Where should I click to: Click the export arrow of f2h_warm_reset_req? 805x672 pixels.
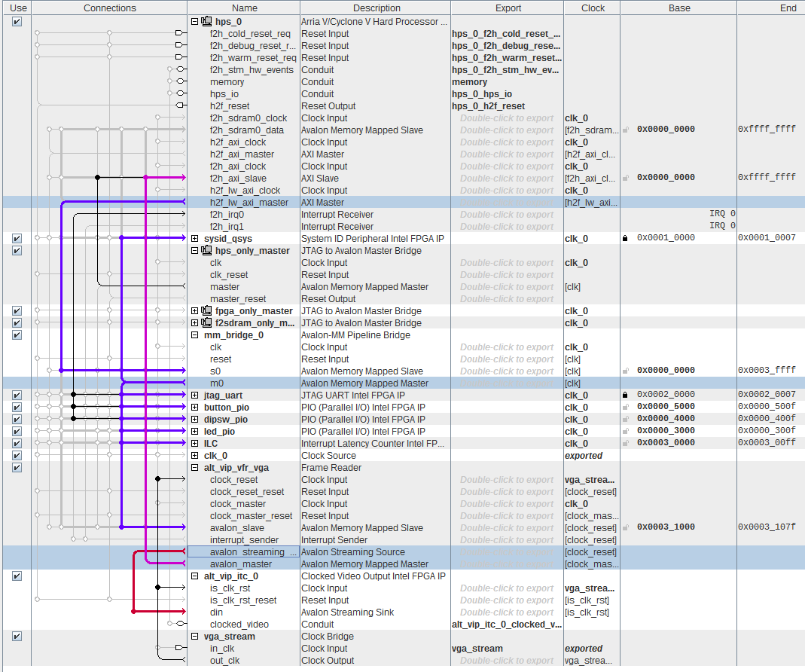click(179, 57)
